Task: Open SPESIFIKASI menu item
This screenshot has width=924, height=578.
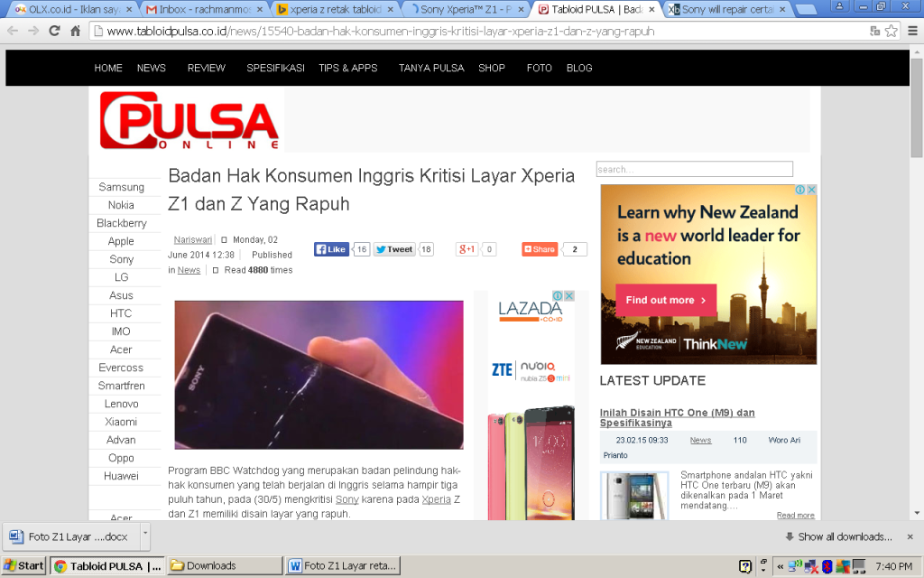Action: tap(275, 68)
